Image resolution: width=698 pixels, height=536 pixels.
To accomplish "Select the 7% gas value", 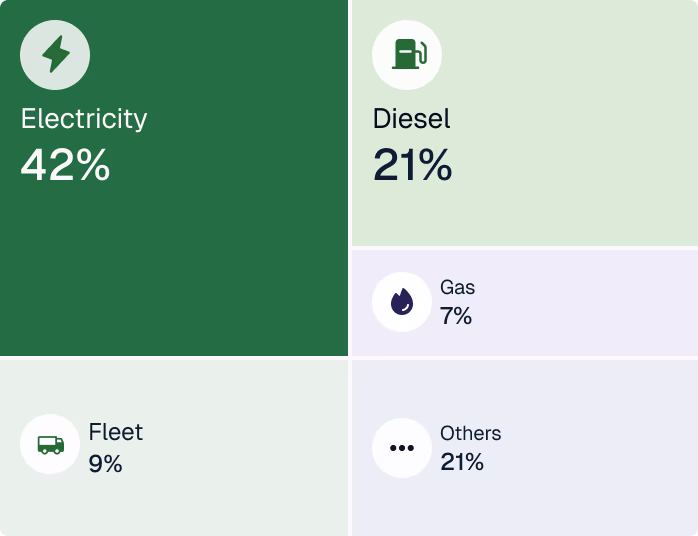I will tap(456, 316).
